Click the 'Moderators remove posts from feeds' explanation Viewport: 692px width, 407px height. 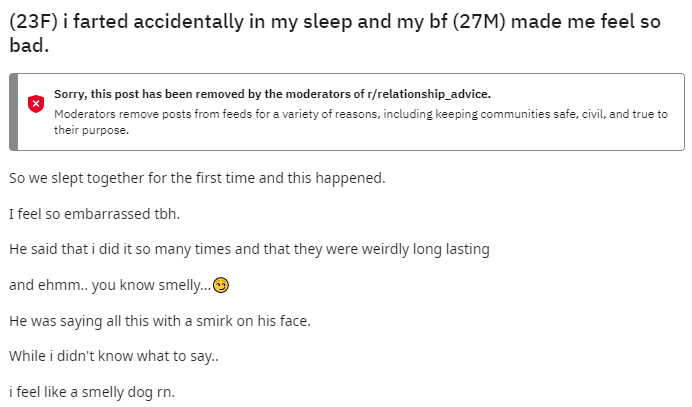tap(361, 122)
